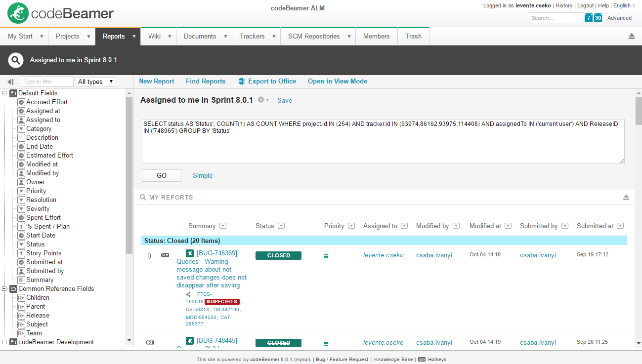Screen dimensions: 642x364
Task: Click the Default Fields folder icon
Action: pyautogui.click(x=13, y=93)
